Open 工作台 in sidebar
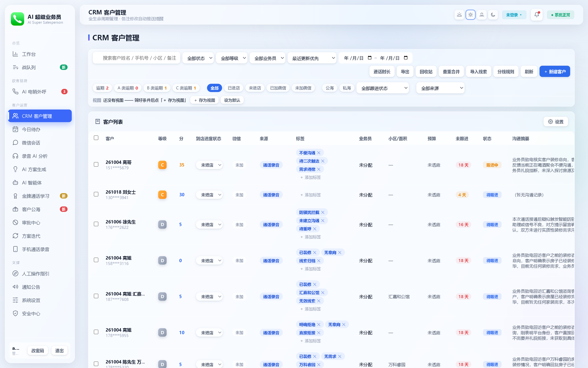This screenshot has width=588, height=368. coord(40,54)
